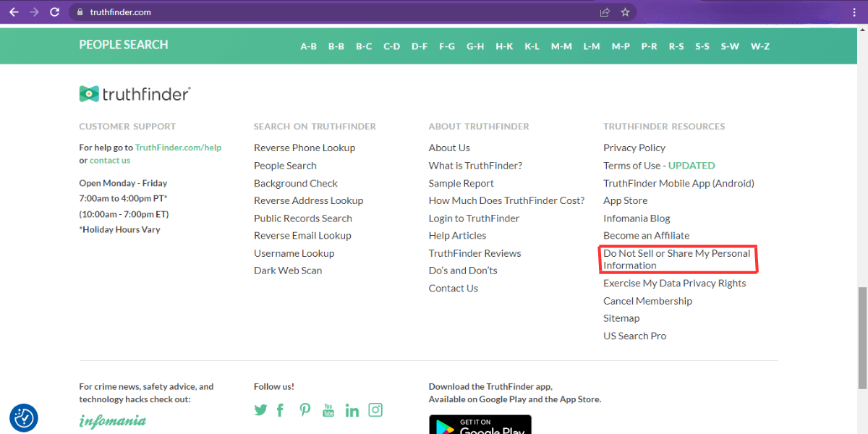Click the browser forward arrow
The width and height of the screenshot is (868, 434).
tap(34, 12)
